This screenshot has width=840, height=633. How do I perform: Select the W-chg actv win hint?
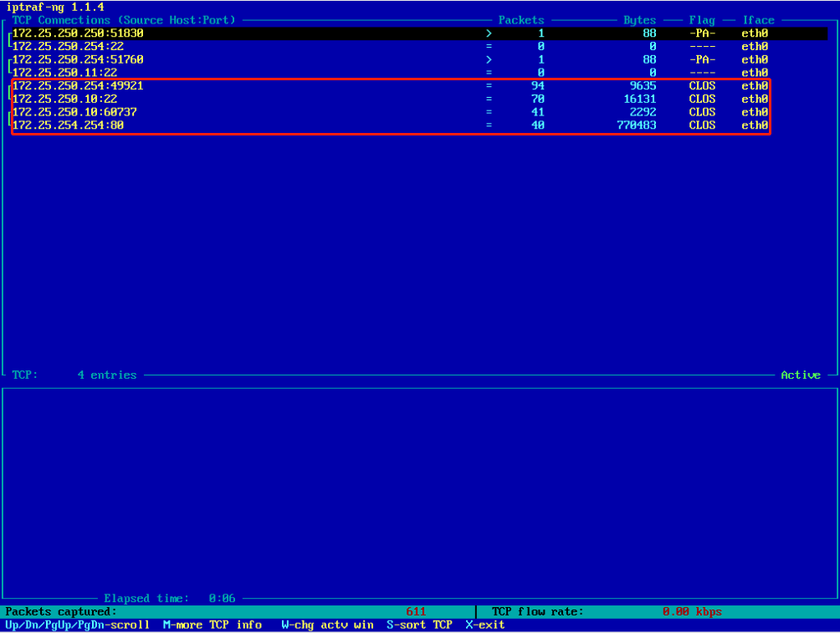pyautogui.click(x=327, y=625)
